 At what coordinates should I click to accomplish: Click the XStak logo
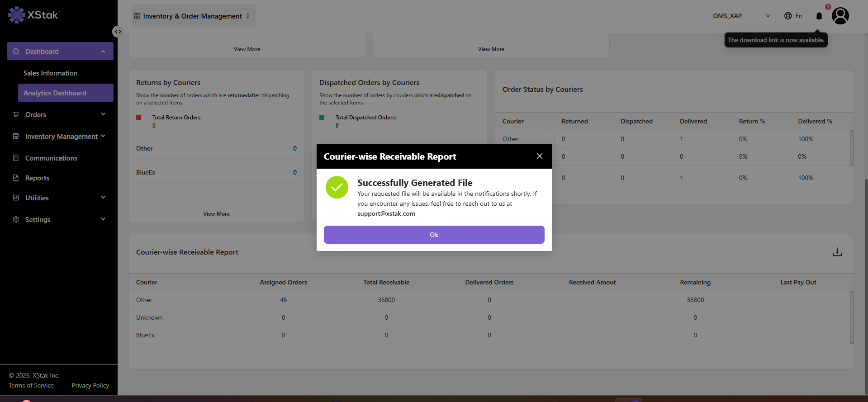(x=34, y=15)
